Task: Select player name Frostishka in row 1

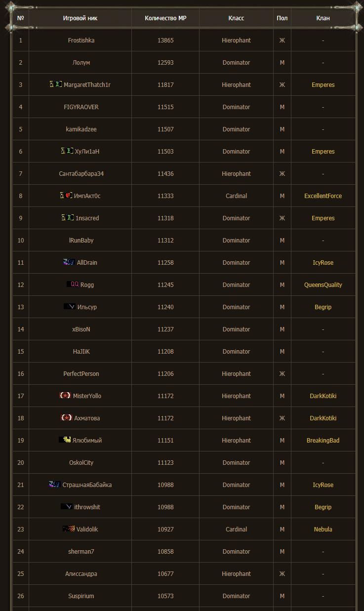Action: click(81, 41)
